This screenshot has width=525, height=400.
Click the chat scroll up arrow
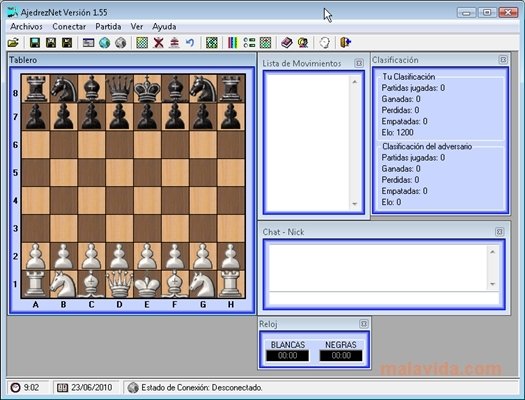(492, 252)
